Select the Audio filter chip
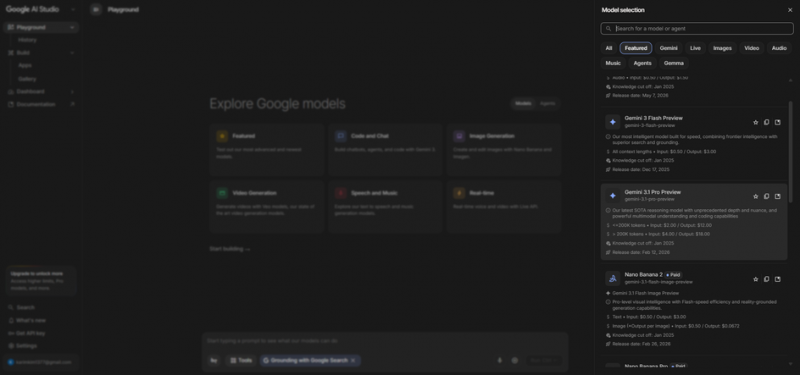This screenshot has height=375, width=800. coord(779,48)
